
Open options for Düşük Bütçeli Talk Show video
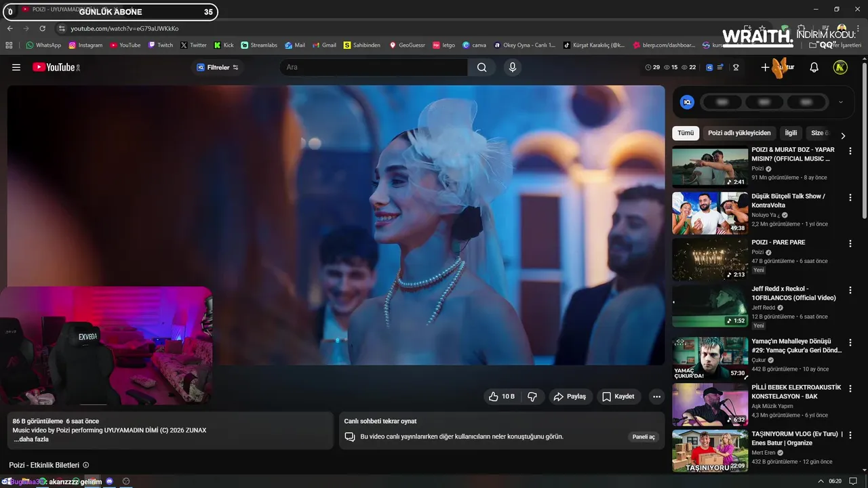tap(850, 198)
